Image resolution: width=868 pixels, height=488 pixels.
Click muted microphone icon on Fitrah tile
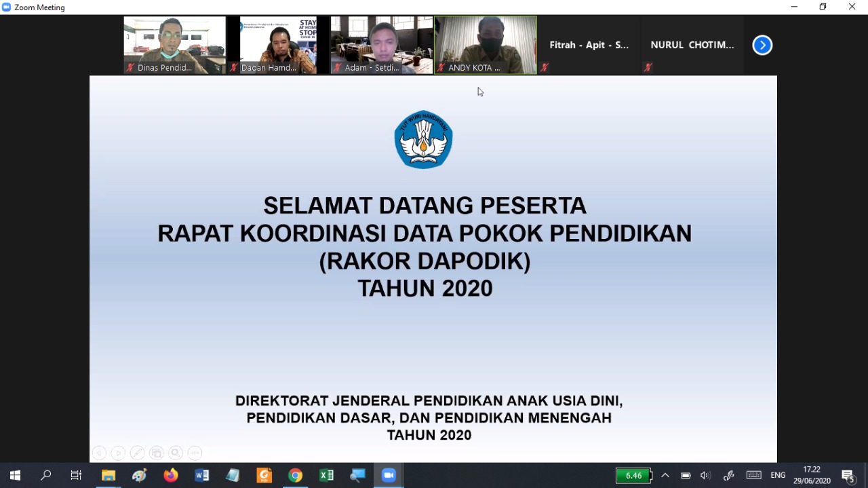(545, 67)
